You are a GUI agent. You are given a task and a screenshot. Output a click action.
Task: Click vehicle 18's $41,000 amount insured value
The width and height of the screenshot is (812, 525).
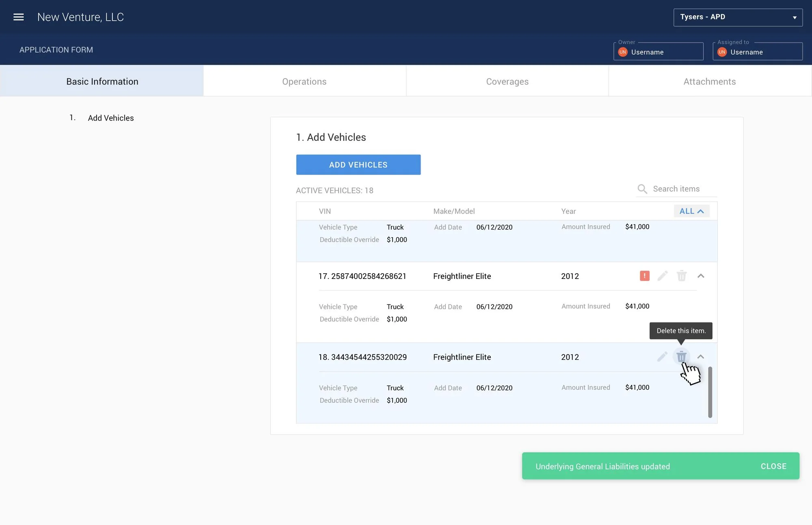[x=637, y=387]
